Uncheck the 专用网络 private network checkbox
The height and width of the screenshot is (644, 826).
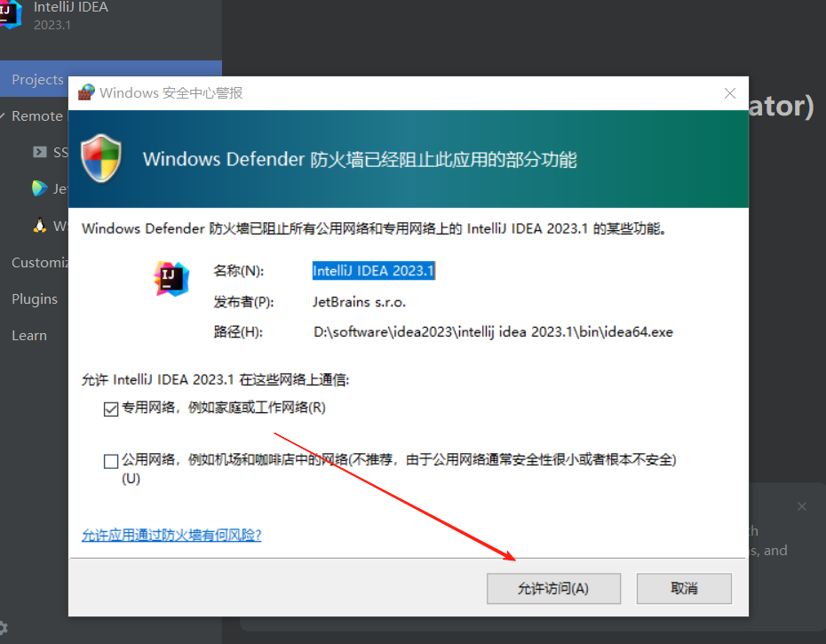pos(111,409)
